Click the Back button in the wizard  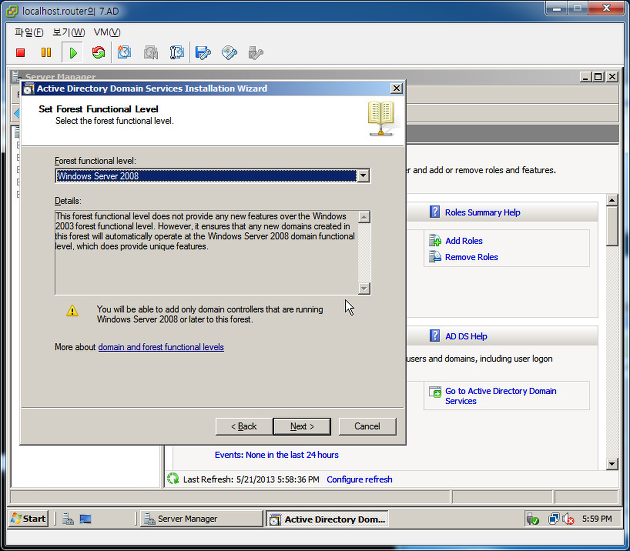click(244, 426)
